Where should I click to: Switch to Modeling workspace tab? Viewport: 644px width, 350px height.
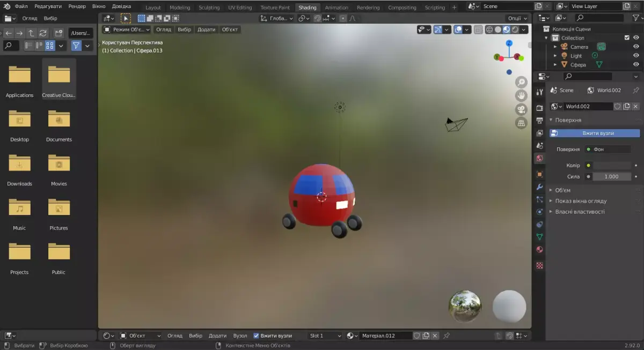click(180, 8)
